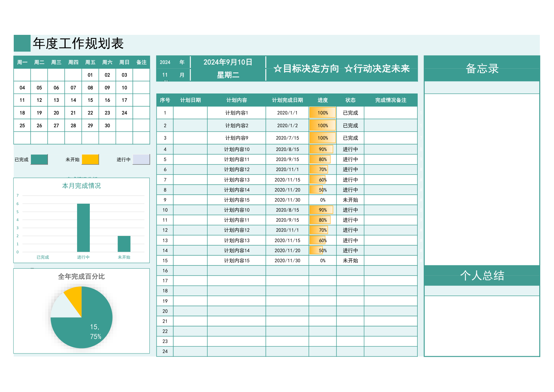Click the empty 计划日期 cell in row 1

(x=190, y=113)
